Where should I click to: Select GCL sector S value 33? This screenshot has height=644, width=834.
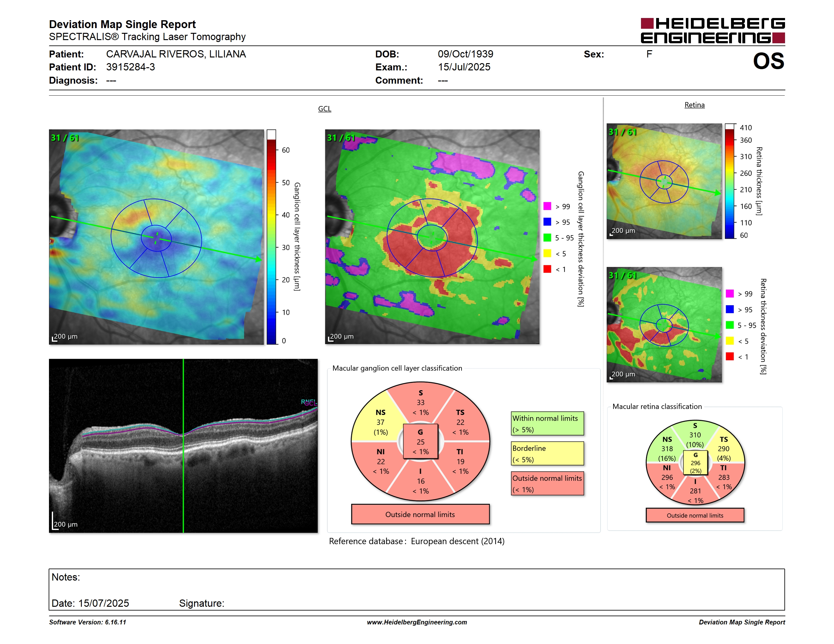point(420,402)
